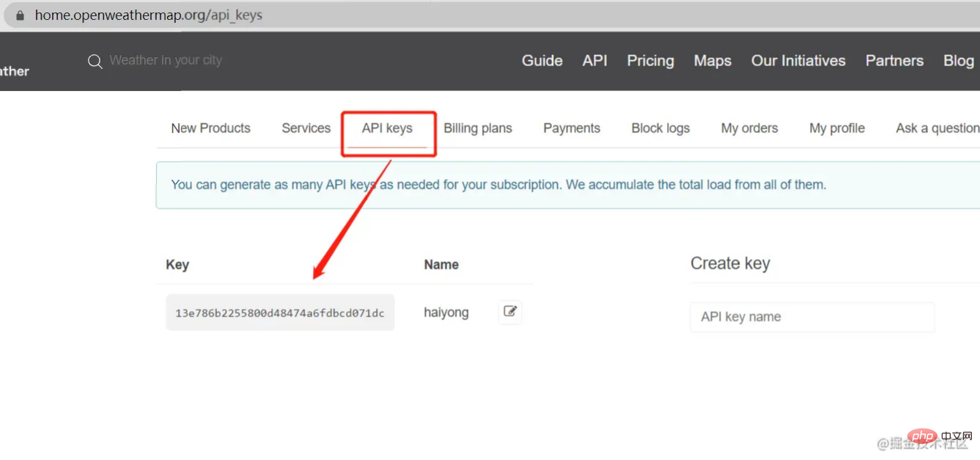Click the padlock icon in address bar
980x460 pixels.
tap(20, 15)
